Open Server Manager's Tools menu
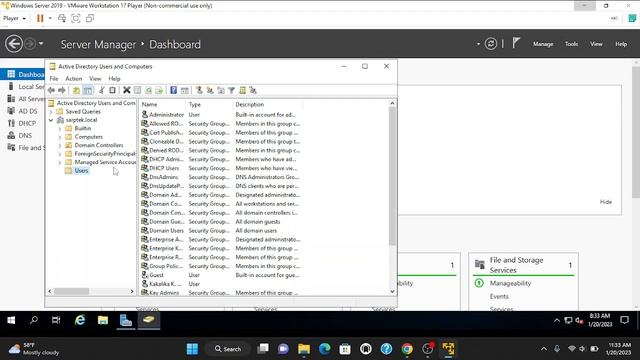This screenshot has height=360, width=640. [571, 44]
